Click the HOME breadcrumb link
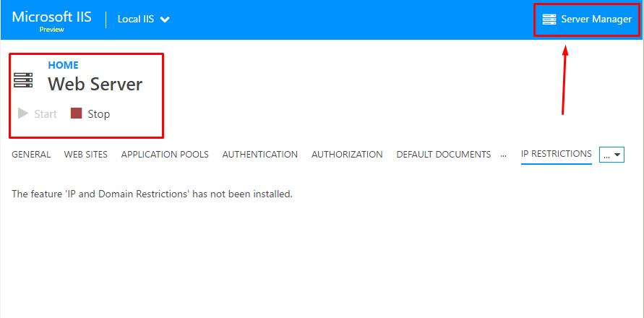644x318 pixels. [64, 65]
